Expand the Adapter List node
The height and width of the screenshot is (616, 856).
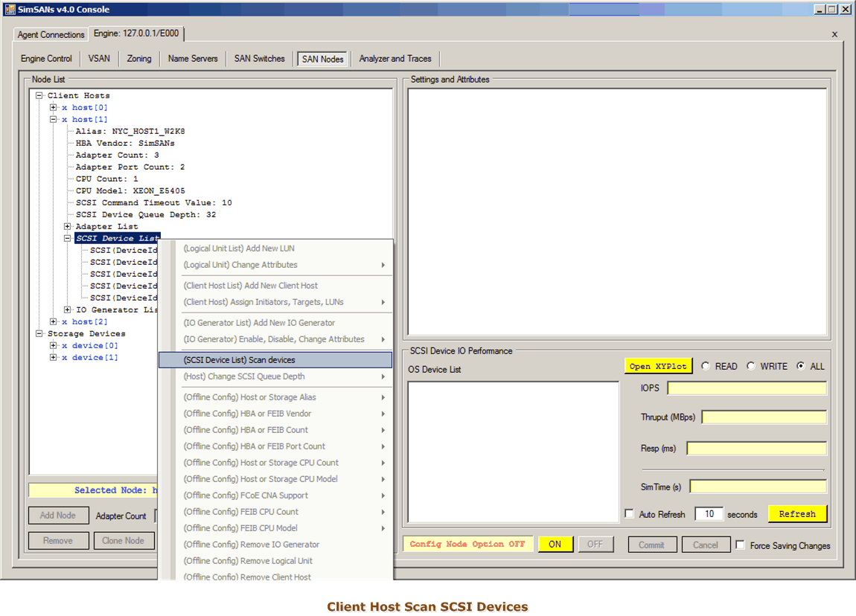68,227
